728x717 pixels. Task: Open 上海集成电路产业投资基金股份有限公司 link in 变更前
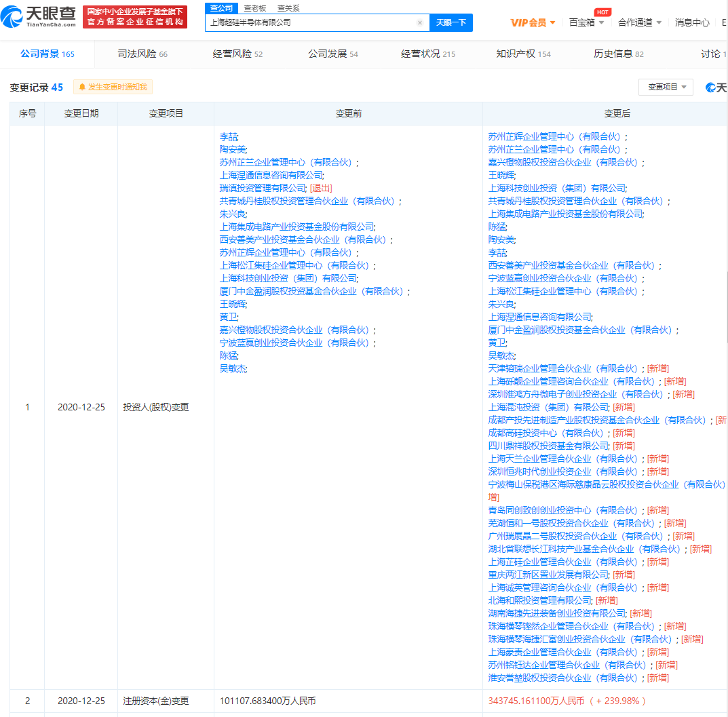click(296, 227)
